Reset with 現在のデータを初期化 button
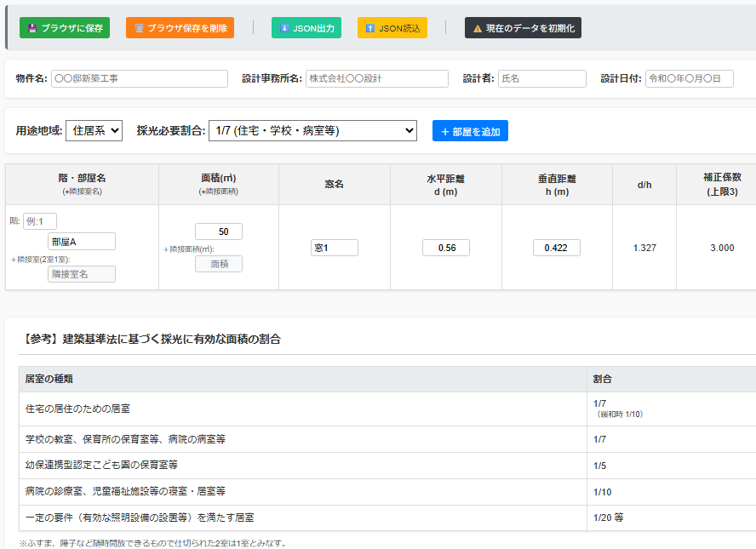 tap(523, 28)
